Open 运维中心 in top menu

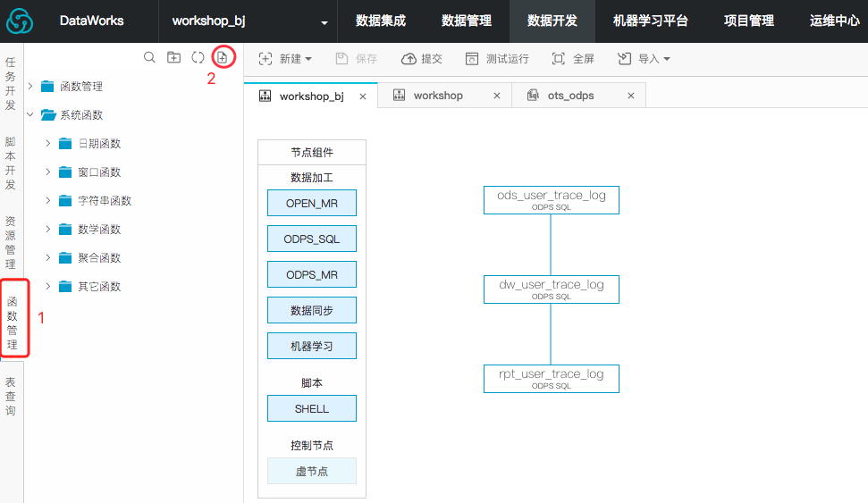(834, 21)
